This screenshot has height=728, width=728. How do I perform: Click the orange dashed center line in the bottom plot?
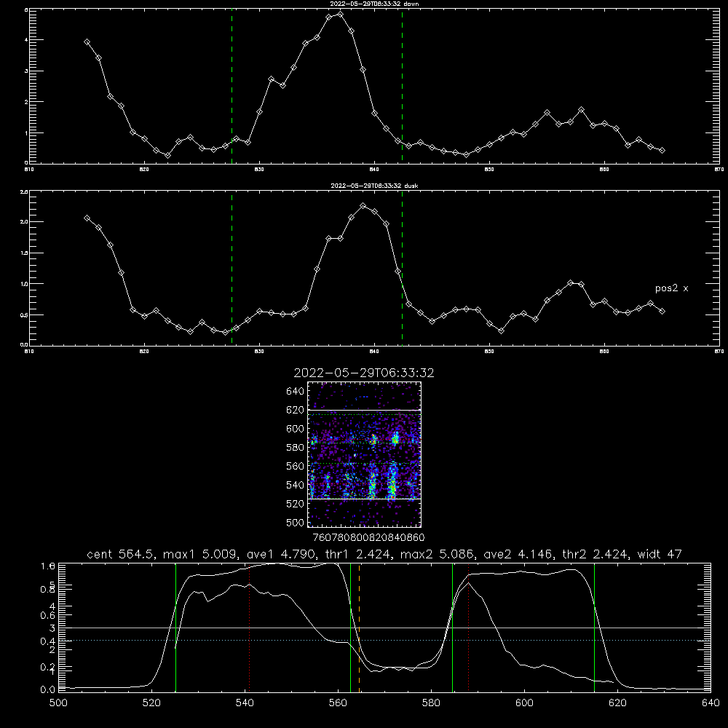click(x=360, y=627)
